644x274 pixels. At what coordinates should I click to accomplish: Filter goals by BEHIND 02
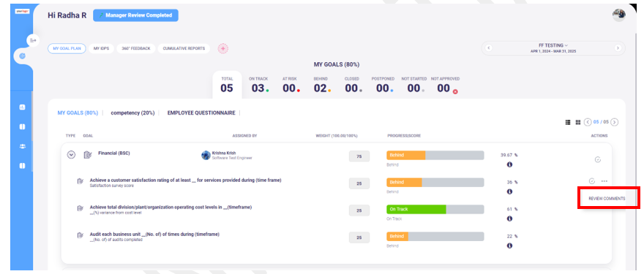pos(323,85)
